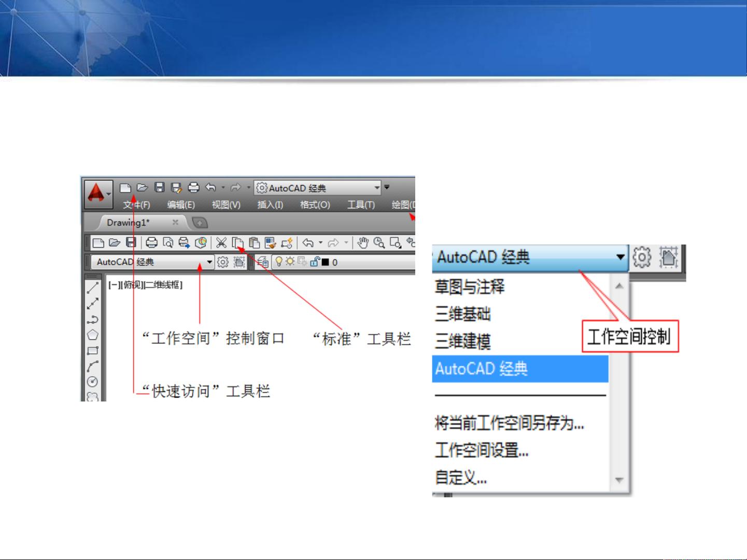The height and width of the screenshot is (560, 747).
Task: Expand Standard toolbar undo dropdown arrow
Action: pyautogui.click(x=320, y=242)
